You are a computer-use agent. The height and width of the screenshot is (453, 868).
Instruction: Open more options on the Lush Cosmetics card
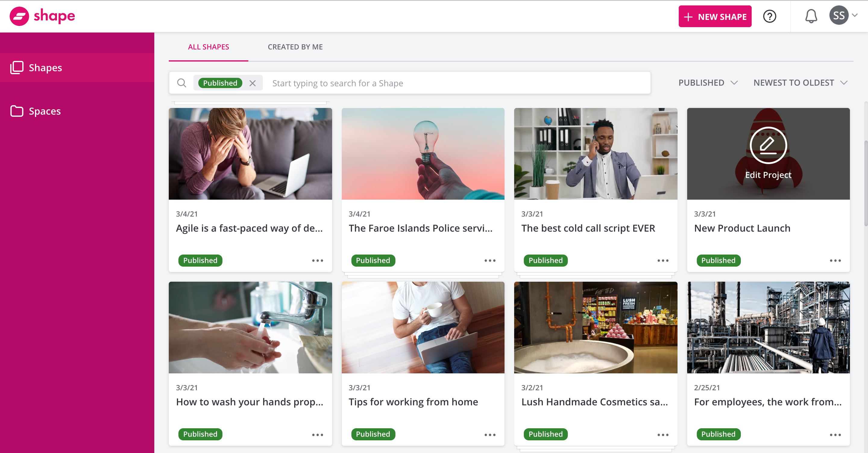pyautogui.click(x=663, y=434)
